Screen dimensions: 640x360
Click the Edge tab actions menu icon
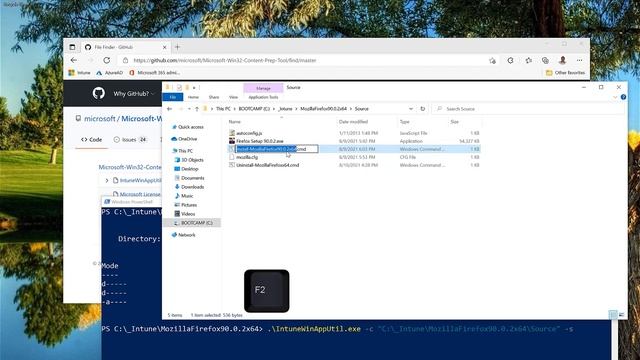click(72, 47)
